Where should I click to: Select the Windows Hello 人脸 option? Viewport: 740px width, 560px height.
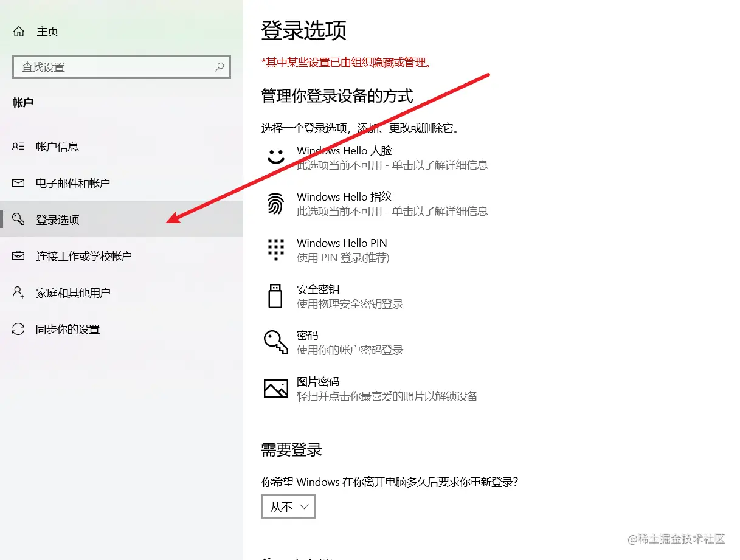coord(377,157)
